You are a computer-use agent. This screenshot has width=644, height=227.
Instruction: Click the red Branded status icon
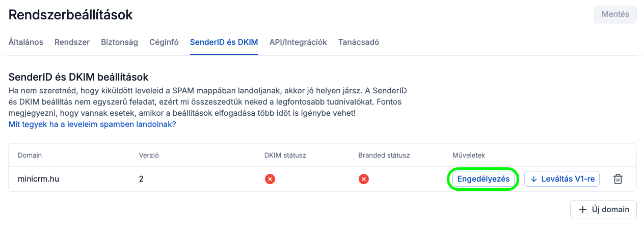pyautogui.click(x=363, y=179)
